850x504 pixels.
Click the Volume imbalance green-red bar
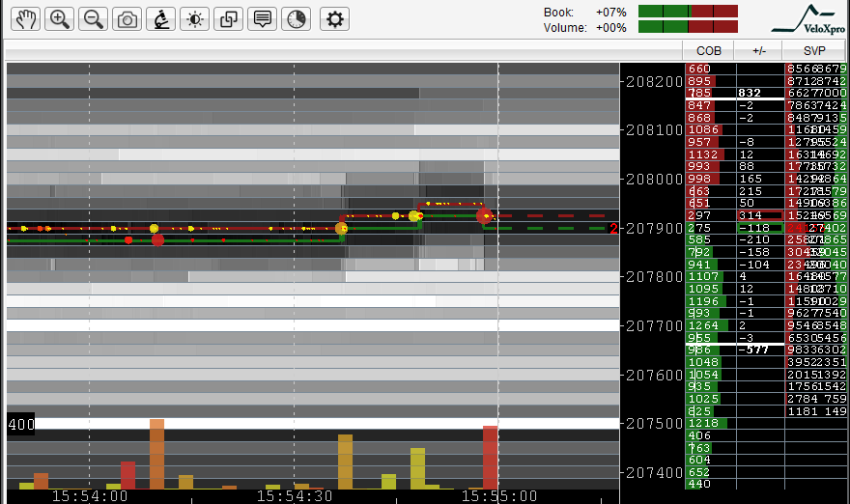pyautogui.click(x=688, y=27)
